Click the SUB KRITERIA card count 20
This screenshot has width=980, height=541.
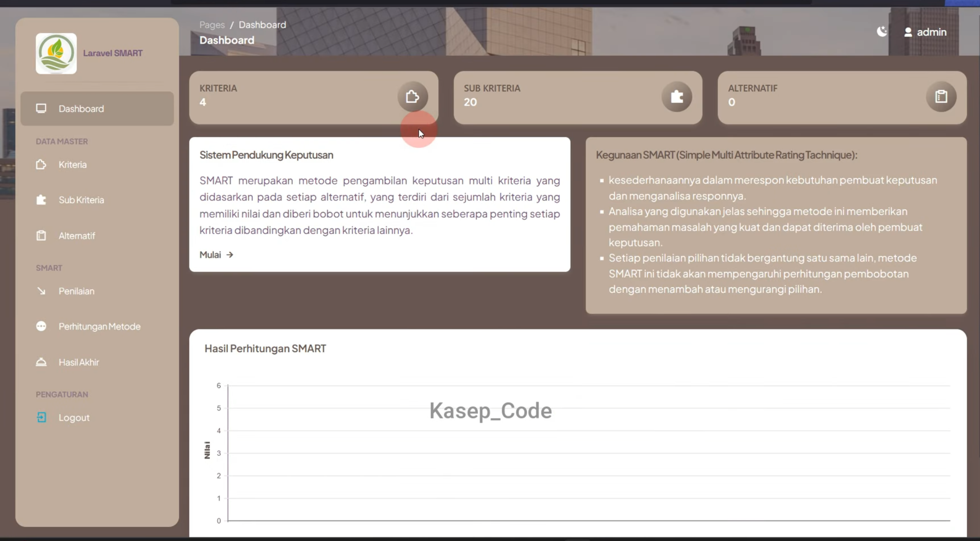point(470,102)
